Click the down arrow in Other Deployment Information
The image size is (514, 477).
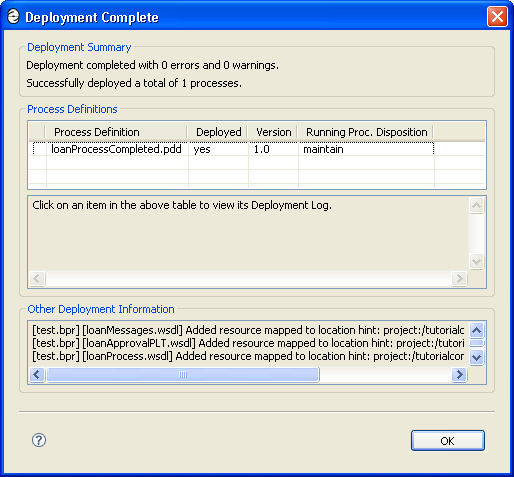pyautogui.click(x=477, y=358)
